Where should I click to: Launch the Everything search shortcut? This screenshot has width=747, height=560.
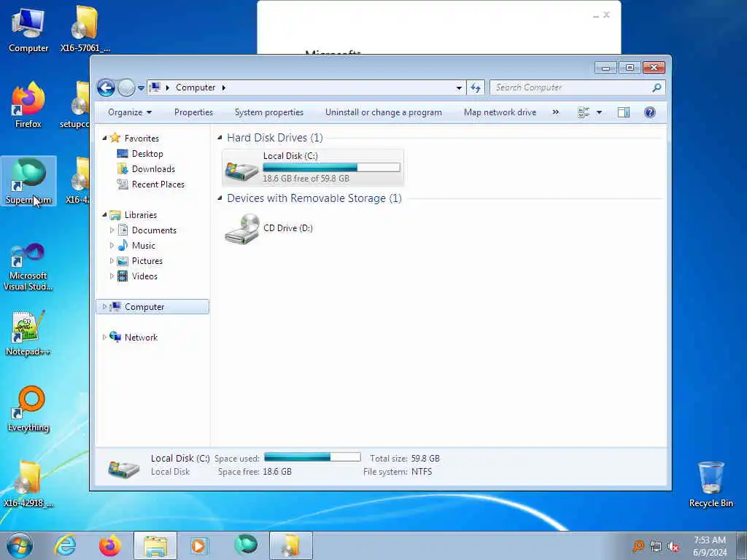[28, 408]
